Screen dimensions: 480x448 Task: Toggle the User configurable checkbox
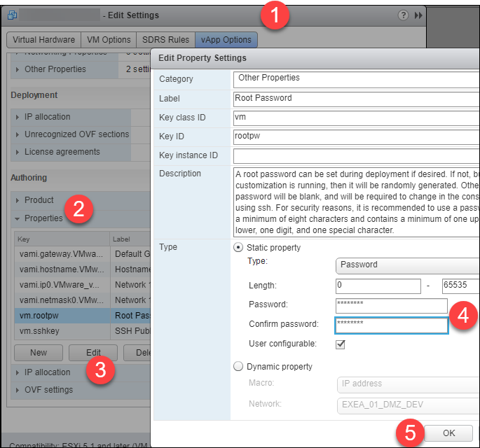pos(341,344)
